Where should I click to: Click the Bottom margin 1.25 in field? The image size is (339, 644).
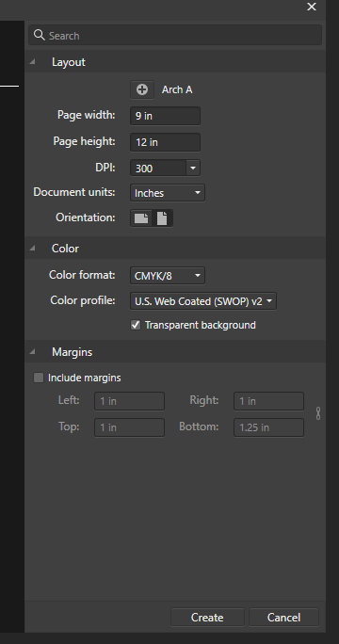coord(268,427)
